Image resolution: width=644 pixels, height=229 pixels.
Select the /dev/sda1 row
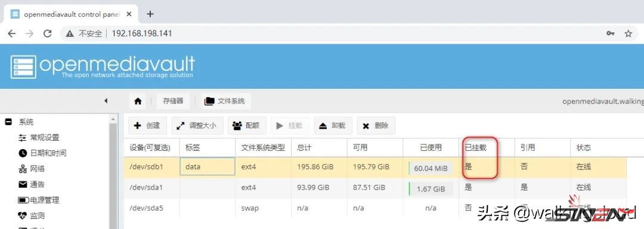[376, 188]
